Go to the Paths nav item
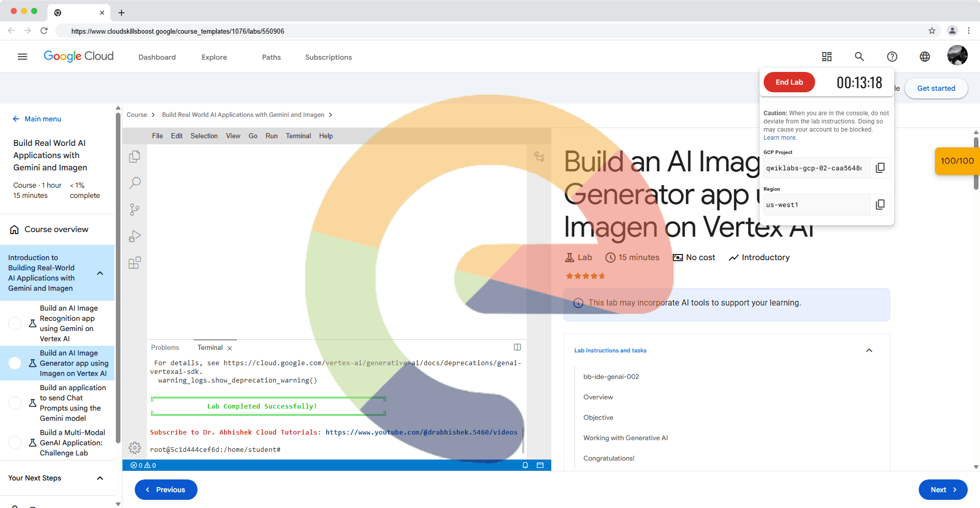This screenshot has height=508, width=980. click(x=272, y=57)
